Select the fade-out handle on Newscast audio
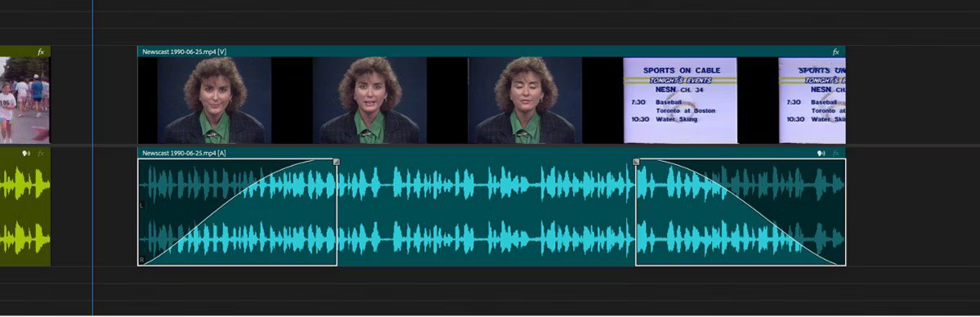Viewport: 980px width, 317px height. pyautogui.click(x=636, y=162)
